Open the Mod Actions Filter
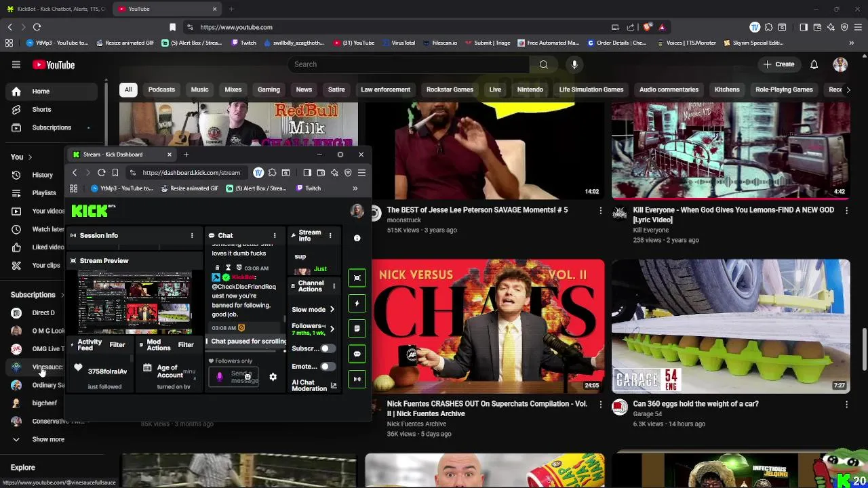Screen dimensions: 868x488 pyautogui.click(x=186, y=345)
